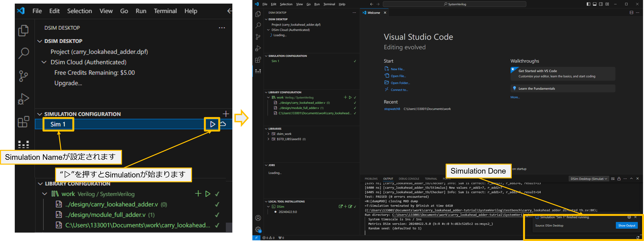Compile the work library with play icon in the zoomed left window
The height and width of the screenshot is (241, 644).
(x=207, y=194)
